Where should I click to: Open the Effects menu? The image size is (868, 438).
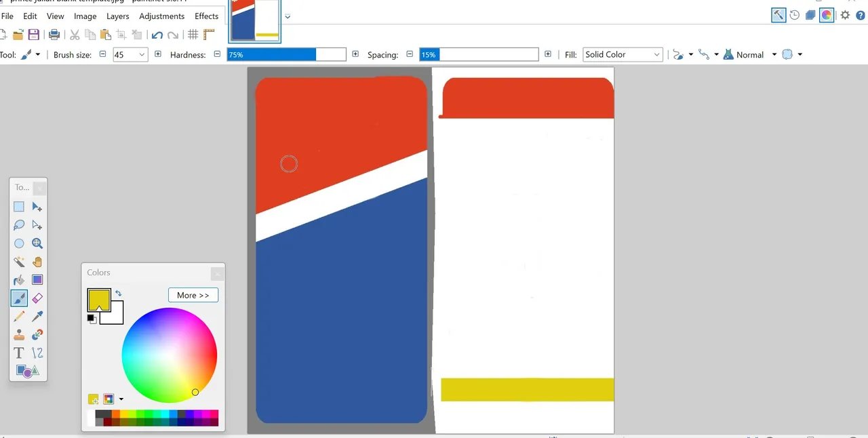207,16
